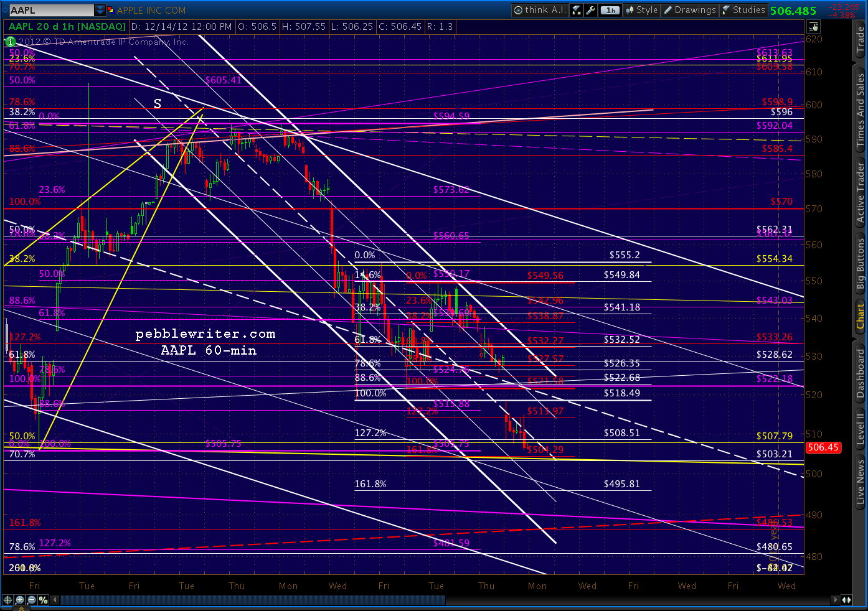The image size is (868, 611).
Task: Open chart settings wrench icon
Action: 591,10
